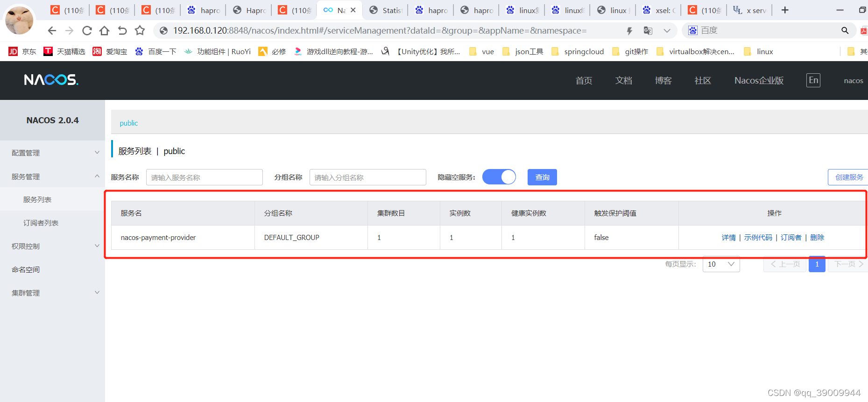868x402 pixels.
Task: Click the browser forward arrow
Action: tap(69, 31)
